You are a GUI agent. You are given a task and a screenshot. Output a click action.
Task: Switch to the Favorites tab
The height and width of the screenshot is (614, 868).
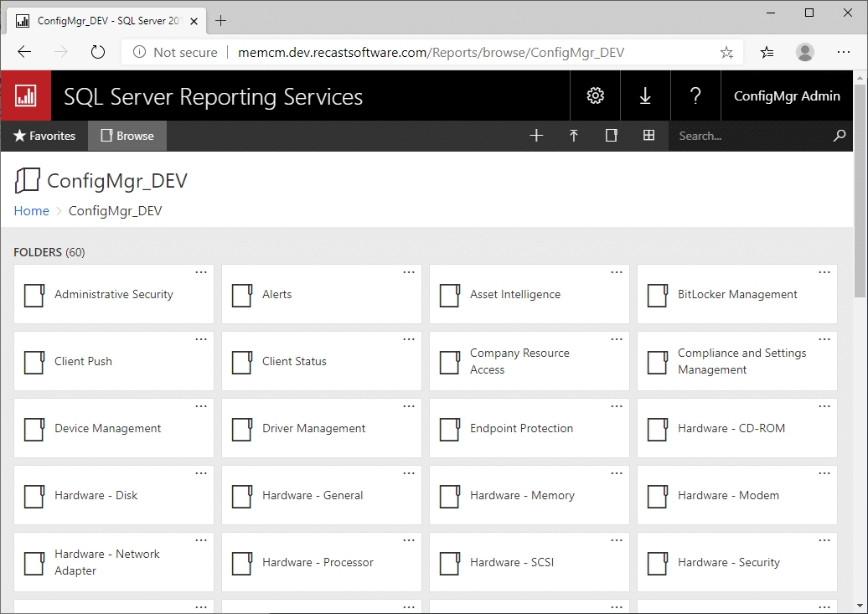[44, 136]
